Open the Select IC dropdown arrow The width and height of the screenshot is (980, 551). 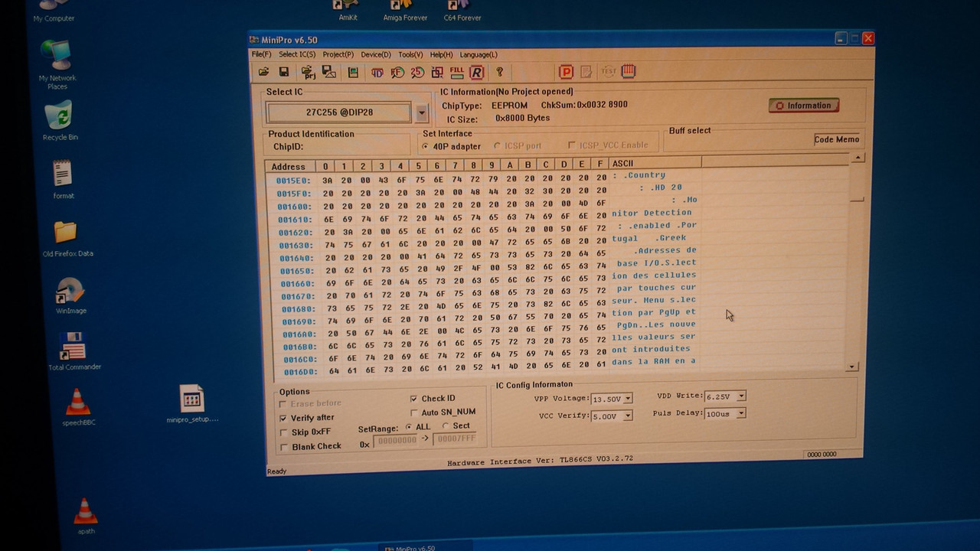click(421, 113)
